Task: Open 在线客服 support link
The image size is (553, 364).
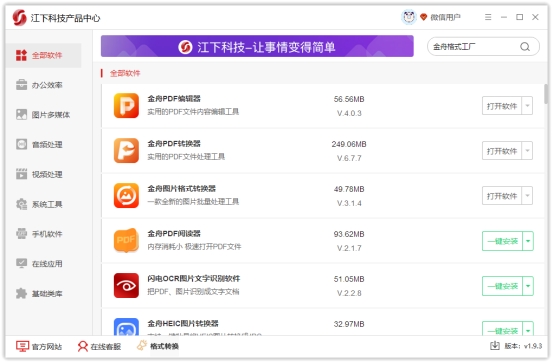Action: coord(99,346)
